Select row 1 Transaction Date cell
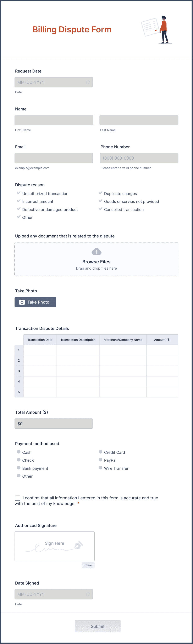This screenshot has width=193, height=644. pyautogui.click(x=40, y=350)
